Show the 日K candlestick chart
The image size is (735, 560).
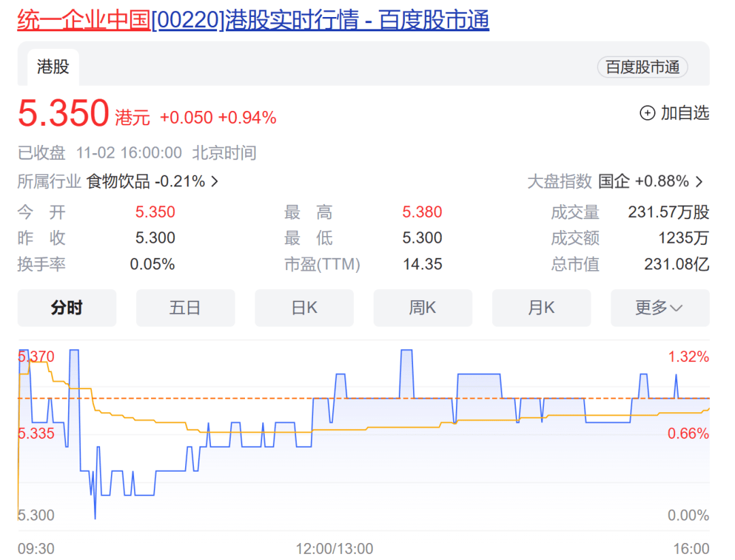click(x=304, y=308)
